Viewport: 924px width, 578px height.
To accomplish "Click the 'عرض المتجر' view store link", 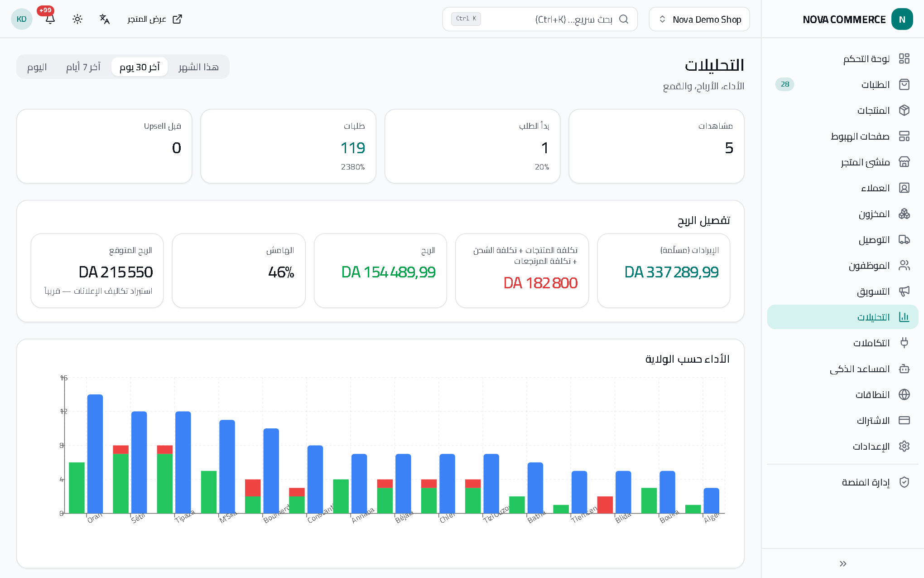I will pyautogui.click(x=154, y=19).
